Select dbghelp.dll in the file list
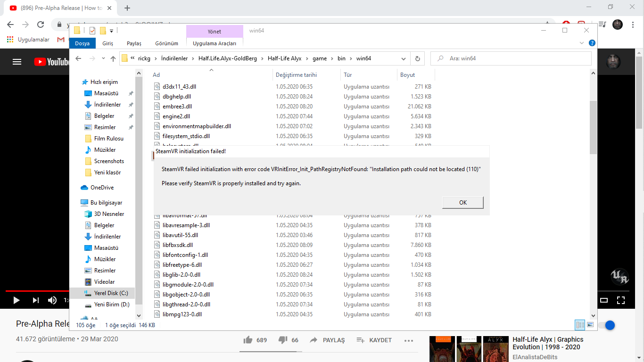The image size is (644, 362). 176,97
